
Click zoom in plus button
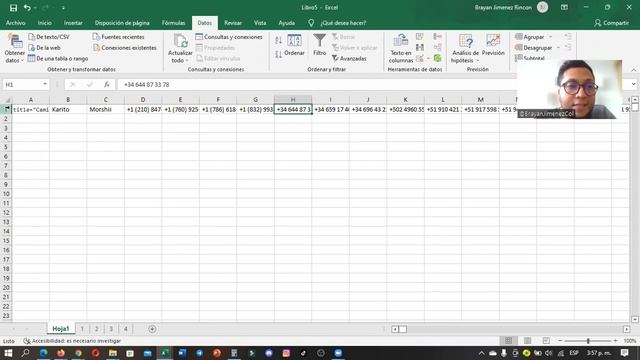[x=616, y=340]
